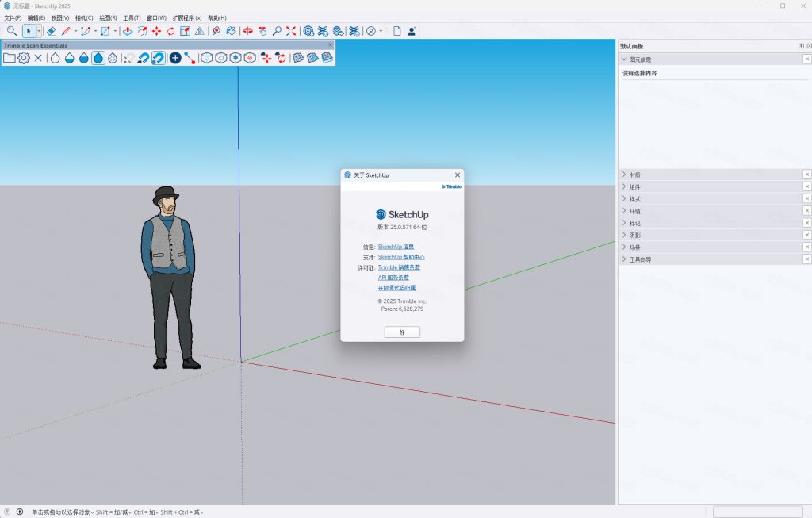This screenshot has height=518, width=812.
Task: Select the new document icon
Action: 395,31
